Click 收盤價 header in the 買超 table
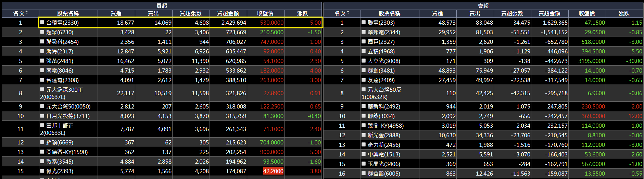This screenshot has height=179, width=644. [265, 13]
